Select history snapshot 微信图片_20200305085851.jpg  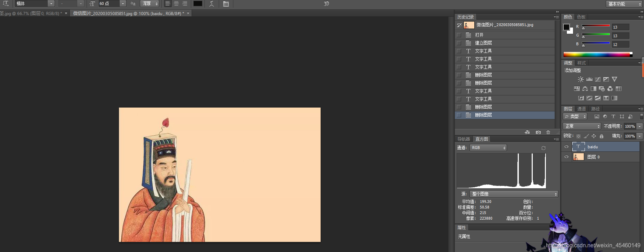pyautogui.click(x=505, y=25)
